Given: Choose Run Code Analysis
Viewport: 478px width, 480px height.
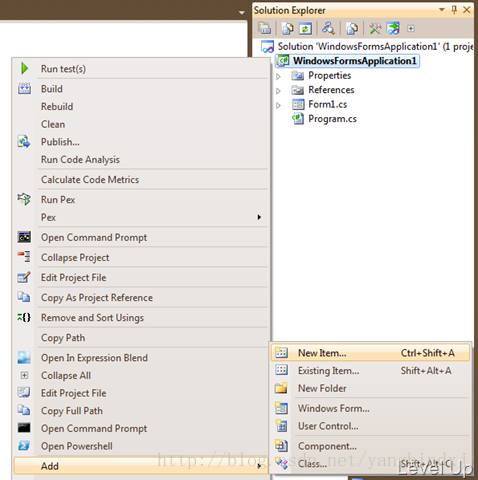Looking at the screenshot, I should (x=80, y=159).
